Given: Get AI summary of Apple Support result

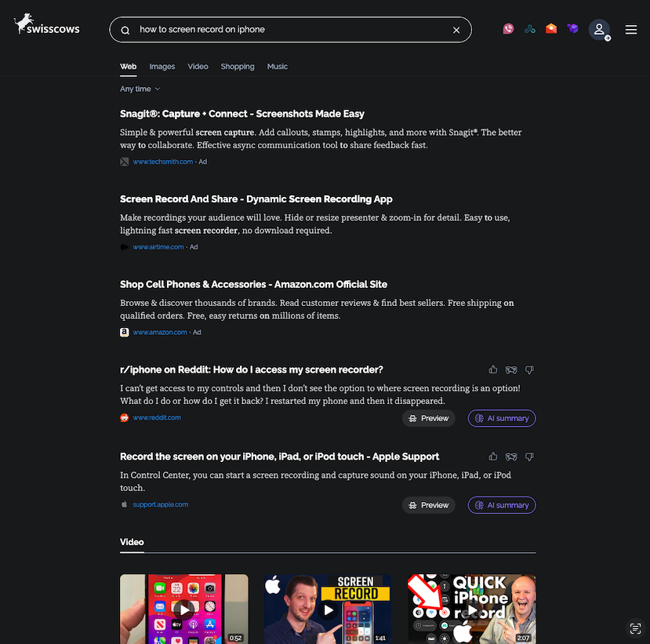Looking at the screenshot, I should [502, 505].
